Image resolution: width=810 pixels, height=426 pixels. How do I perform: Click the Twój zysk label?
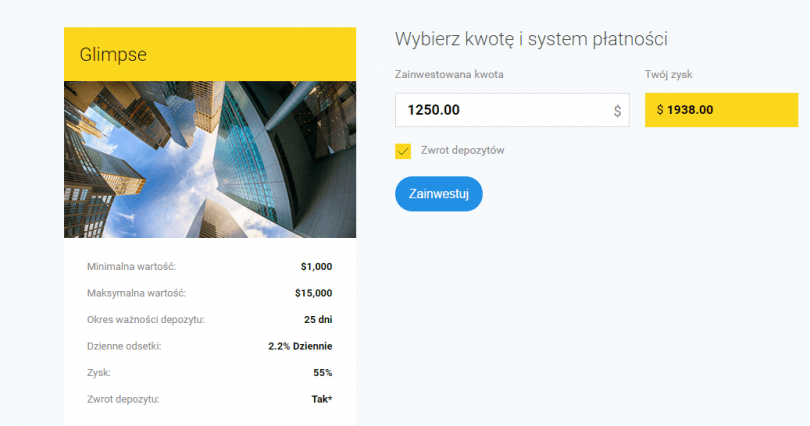pyautogui.click(x=668, y=74)
